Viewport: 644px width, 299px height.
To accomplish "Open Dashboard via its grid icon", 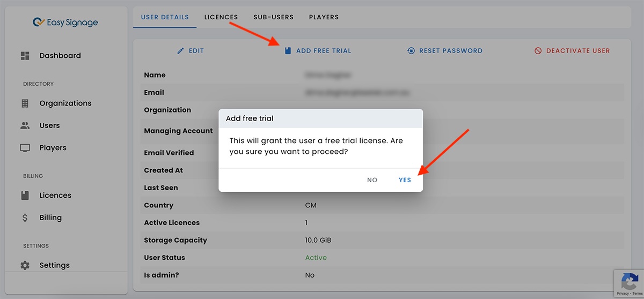I will 25,56.
